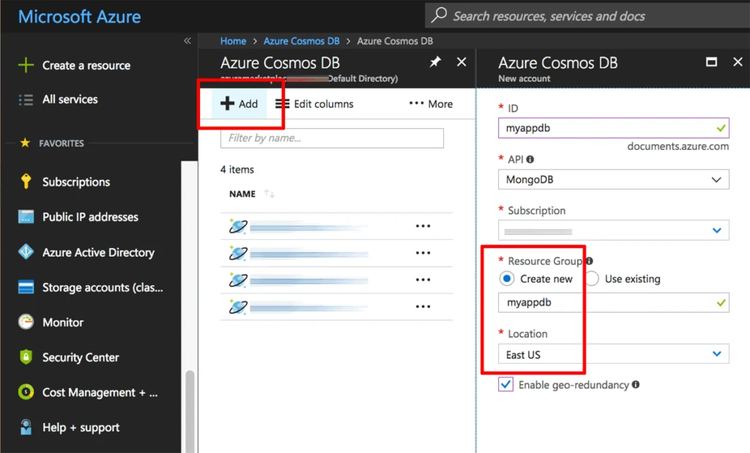The width and height of the screenshot is (750, 453).
Task: Open ellipsis menu for third account row
Action: point(423,279)
